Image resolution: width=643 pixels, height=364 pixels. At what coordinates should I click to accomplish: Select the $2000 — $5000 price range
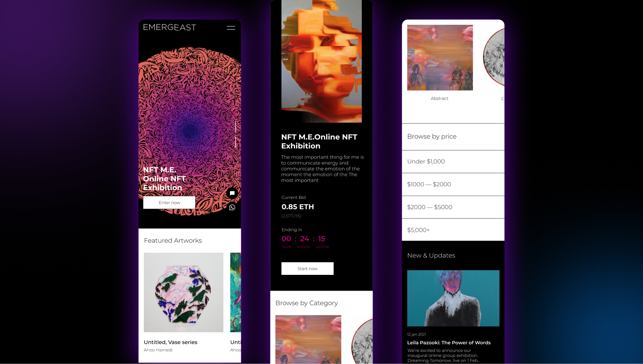point(453,207)
